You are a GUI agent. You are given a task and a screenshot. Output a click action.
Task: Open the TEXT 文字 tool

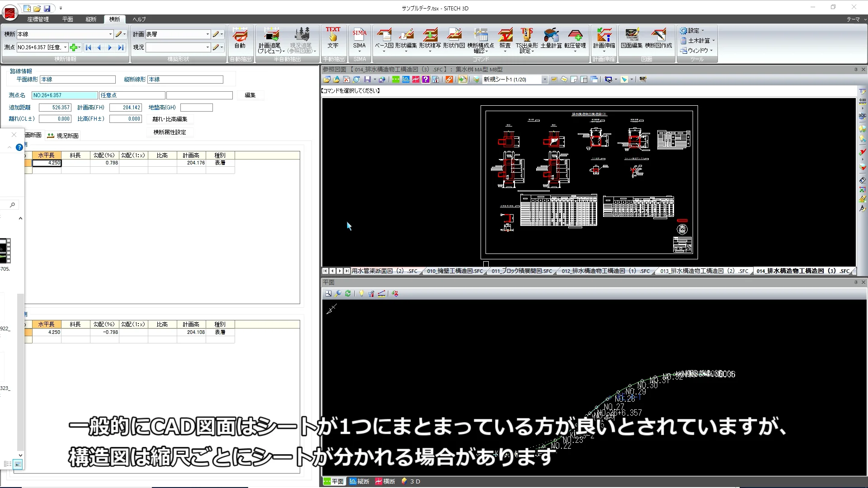(x=333, y=40)
